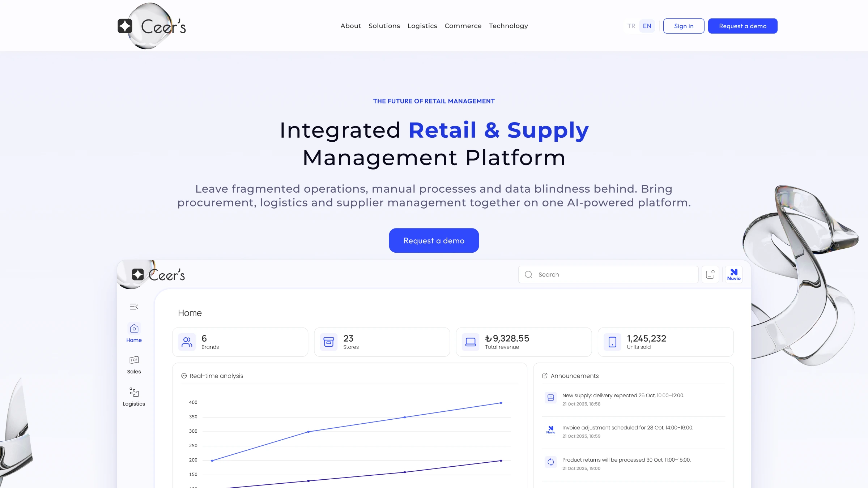This screenshot has width=868, height=488.
Task: Click the Home page heading in dashboard
Action: (x=190, y=313)
